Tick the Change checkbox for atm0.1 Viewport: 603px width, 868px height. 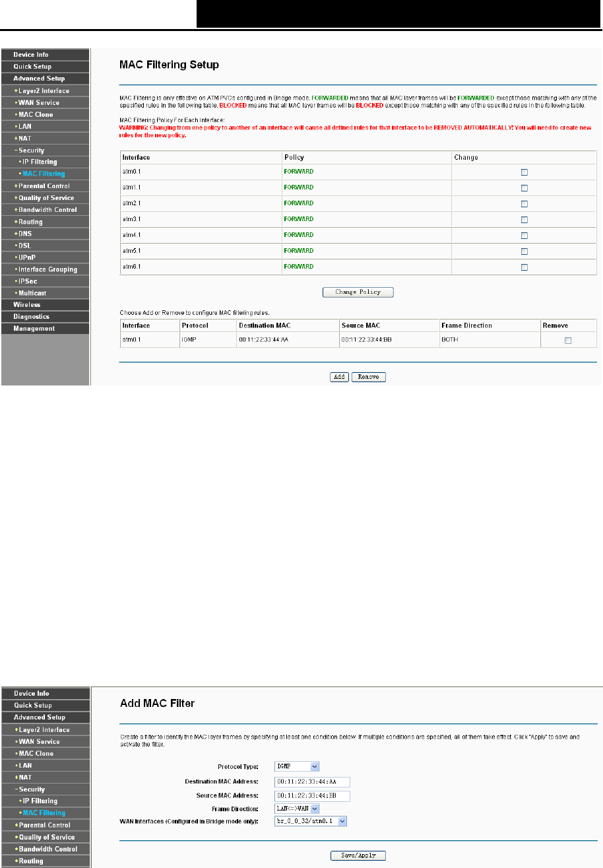524,172
